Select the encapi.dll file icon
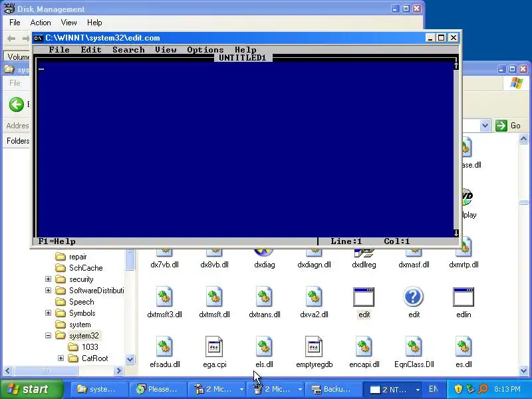 click(x=364, y=346)
